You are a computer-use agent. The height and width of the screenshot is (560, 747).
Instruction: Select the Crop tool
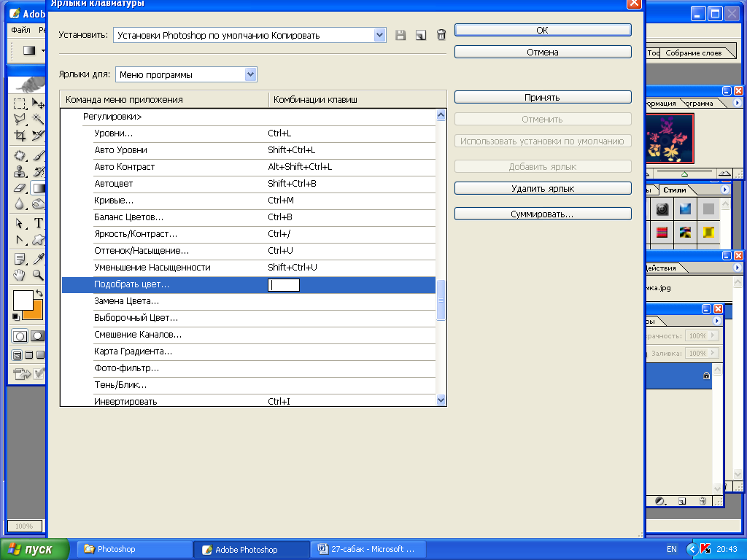[x=19, y=136]
